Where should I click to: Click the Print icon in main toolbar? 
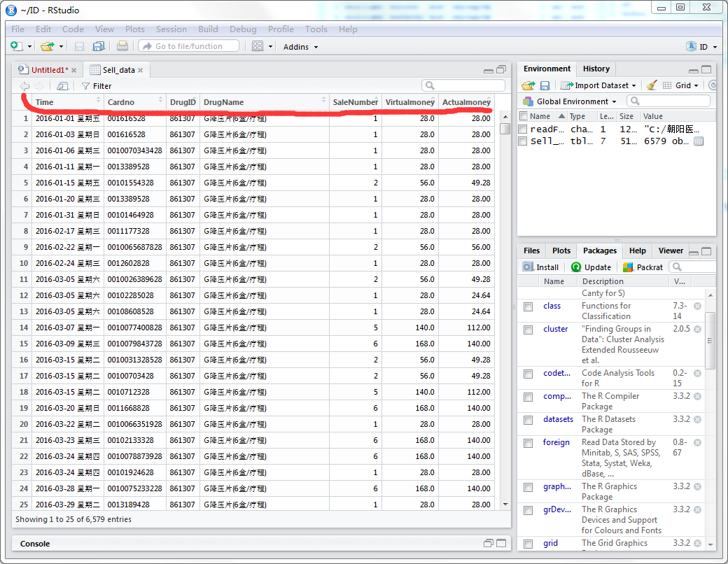tap(122, 46)
